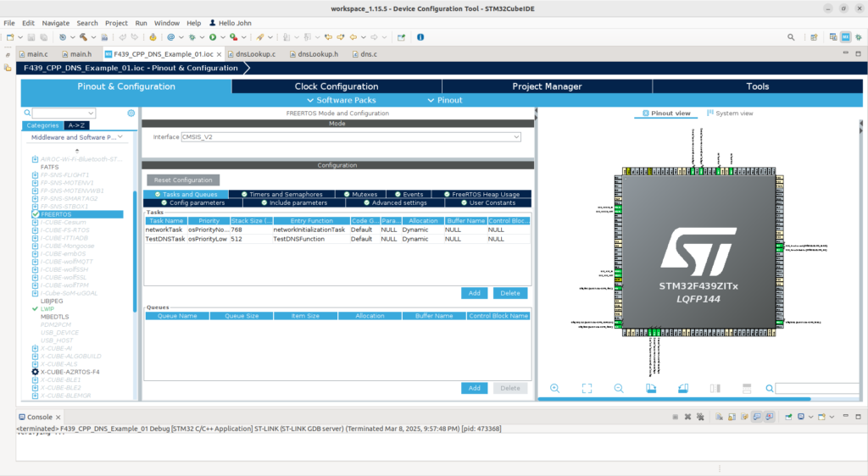Click the Remove All Terminated Launches icon
The image size is (868, 476).
[700, 417]
